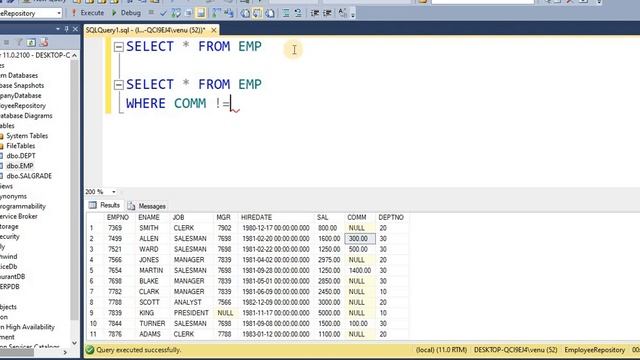
Task: Click Decrease Indent icon
Action: 315,13
